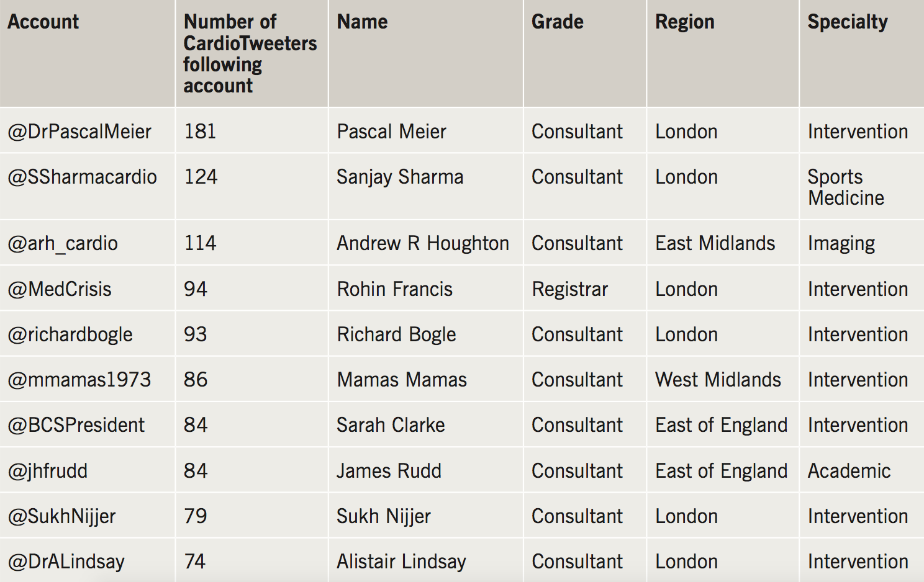Click the @BCSPresident account handle
This screenshot has height=582, width=924.
coord(76,425)
